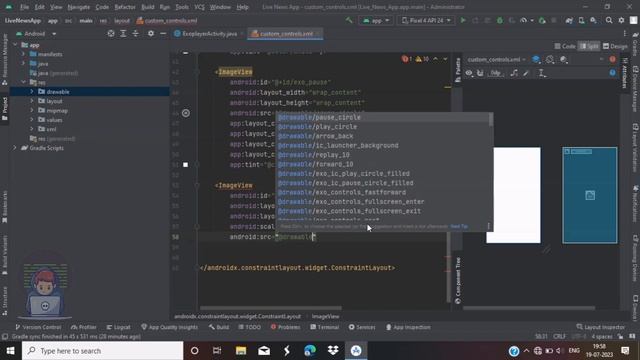Toggle night mode preview icon
The width and height of the screenshot is (640, 360).
pos(564,60)
